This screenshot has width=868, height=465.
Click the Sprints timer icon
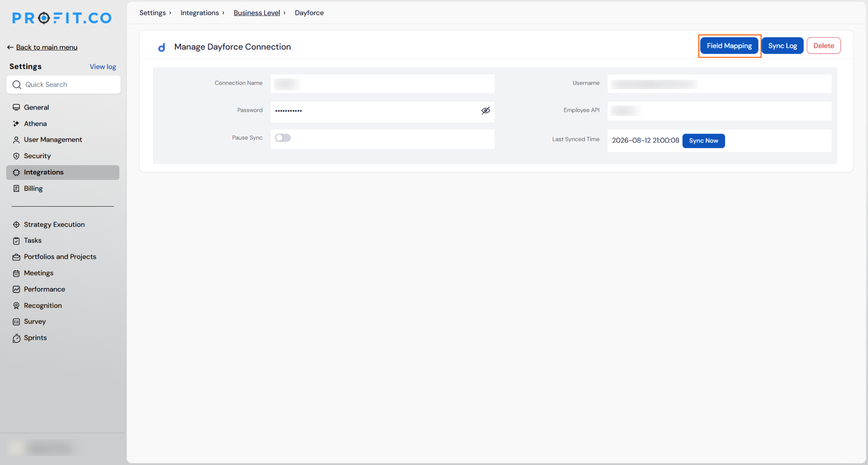pyautogui.click(x=16, y=338)
